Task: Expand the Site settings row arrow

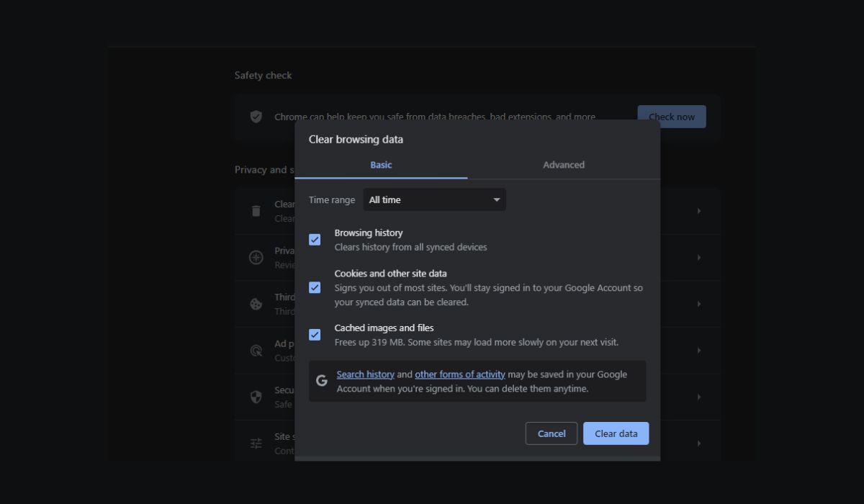Action: (x=698, y=444)
